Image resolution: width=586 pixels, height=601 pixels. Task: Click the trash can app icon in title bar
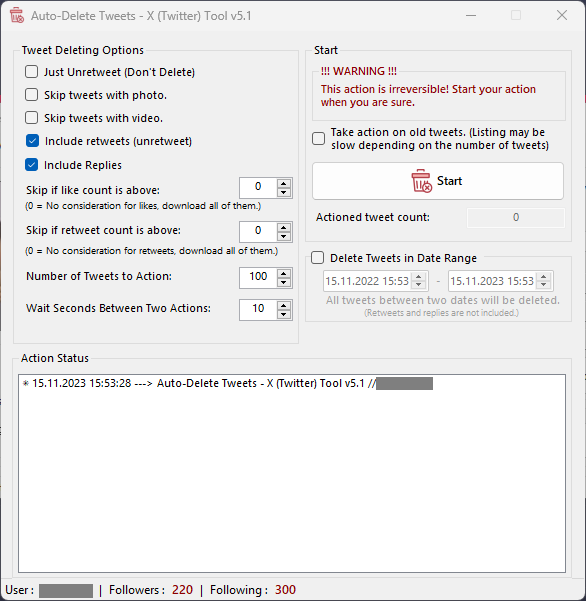pyautogui.click(x=17, y=16)
